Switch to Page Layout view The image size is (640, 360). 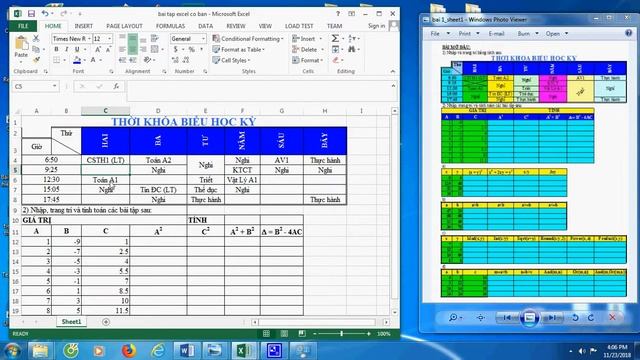284,333
